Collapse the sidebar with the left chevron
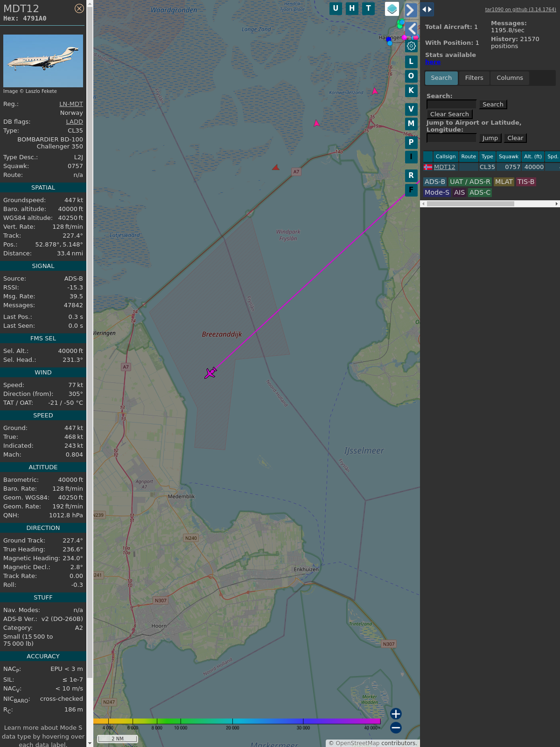 click(x=411, y=29)
